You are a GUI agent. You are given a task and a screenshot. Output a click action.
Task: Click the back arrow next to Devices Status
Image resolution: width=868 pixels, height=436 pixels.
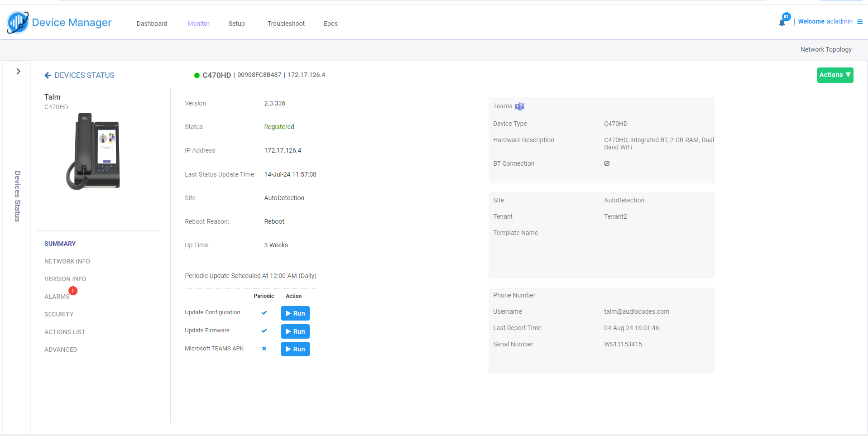tap(48, 76)
